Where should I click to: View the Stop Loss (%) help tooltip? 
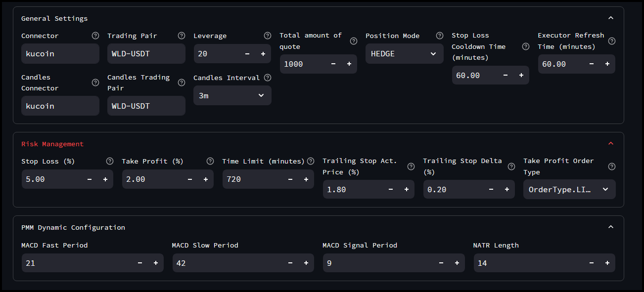tap(110, 161)
